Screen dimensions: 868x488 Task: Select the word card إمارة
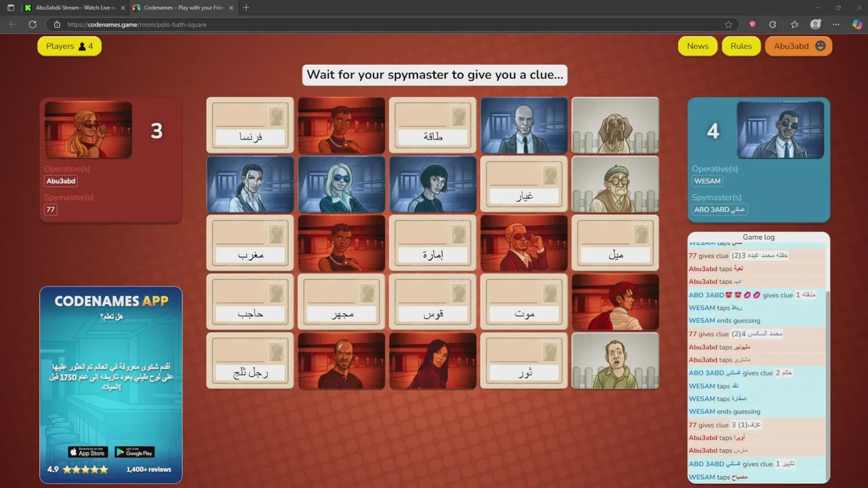tap(433, 243)
